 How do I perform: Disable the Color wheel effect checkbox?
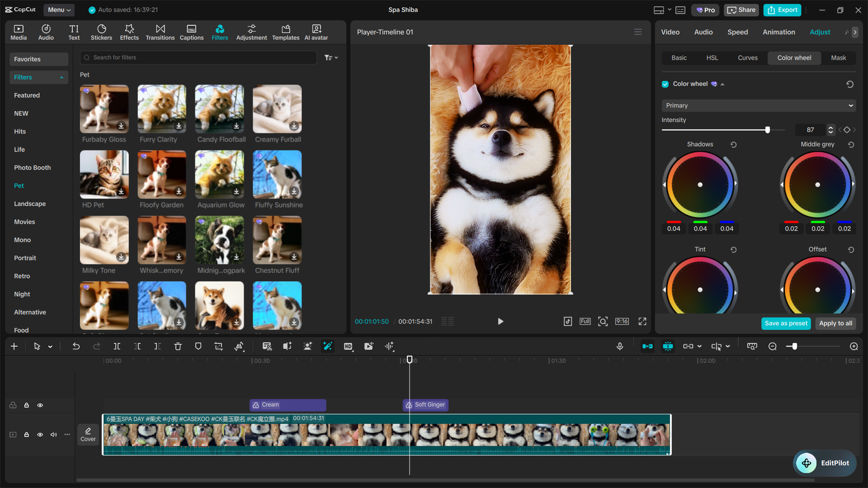click(665, 84)
